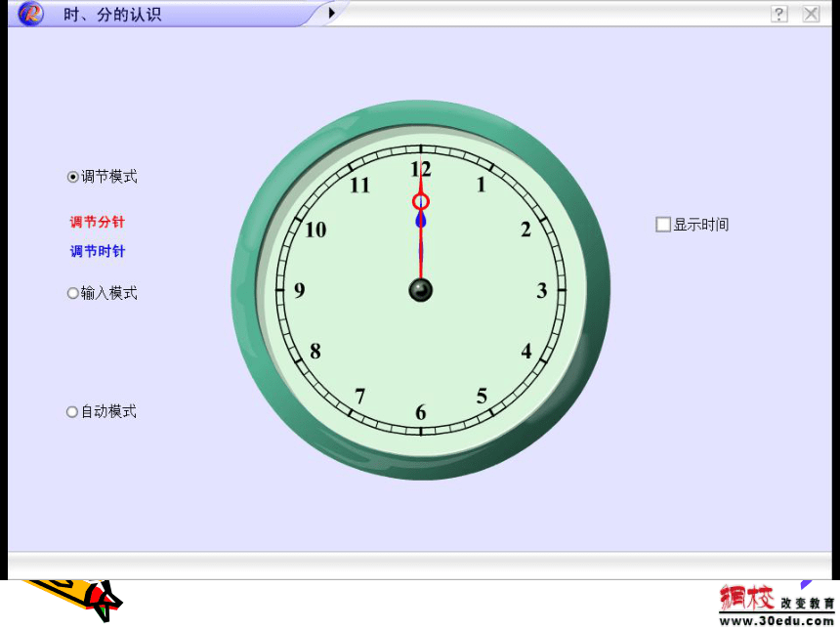The image size is (840, 630).
Task: Click the number 2 on the clock face
Action: click(525, 230)
